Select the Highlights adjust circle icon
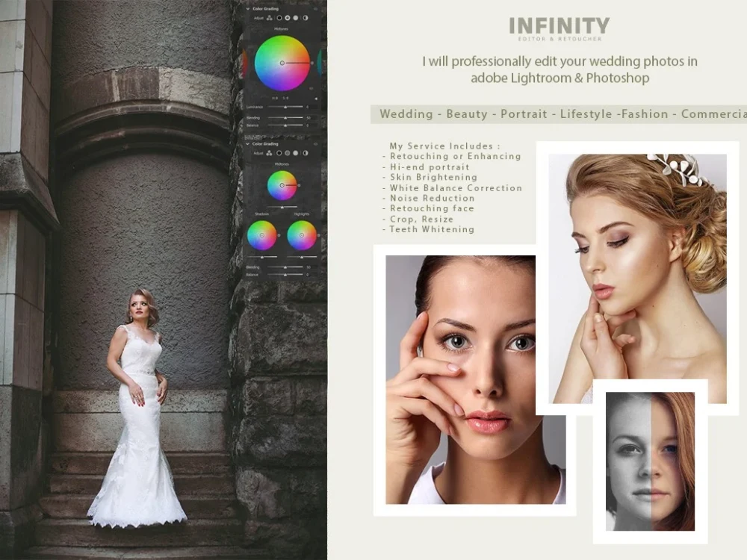 (x=296, y=18)
